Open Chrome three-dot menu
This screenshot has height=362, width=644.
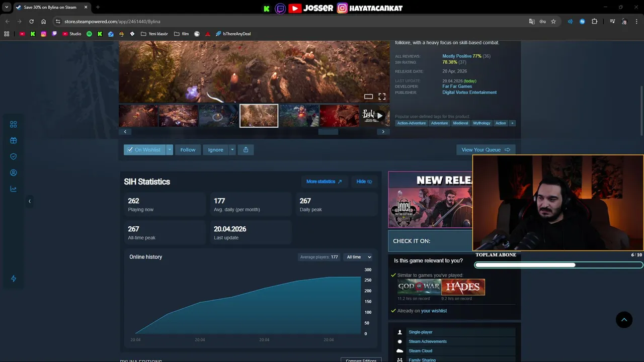(x=637, y=22)
